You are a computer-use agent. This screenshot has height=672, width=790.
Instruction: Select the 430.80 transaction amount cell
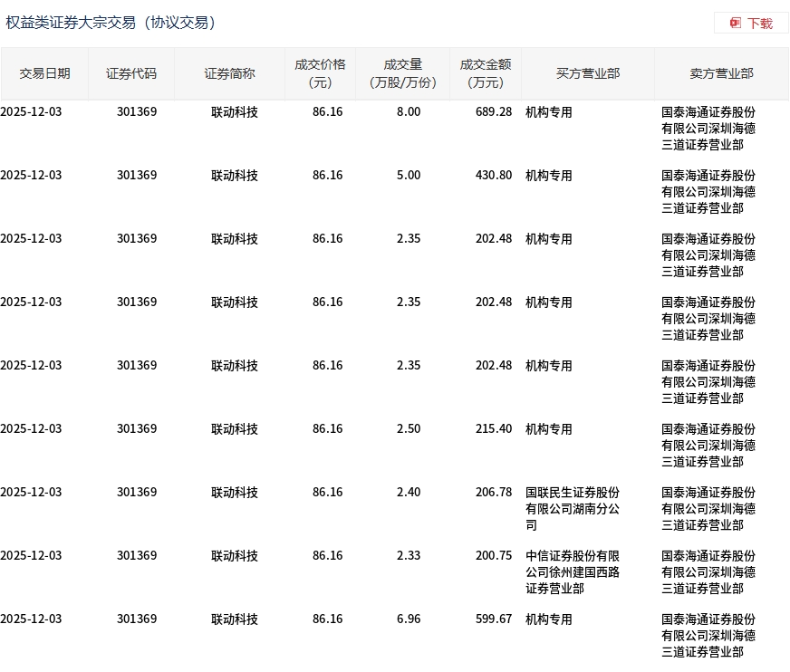coord(493,176)
